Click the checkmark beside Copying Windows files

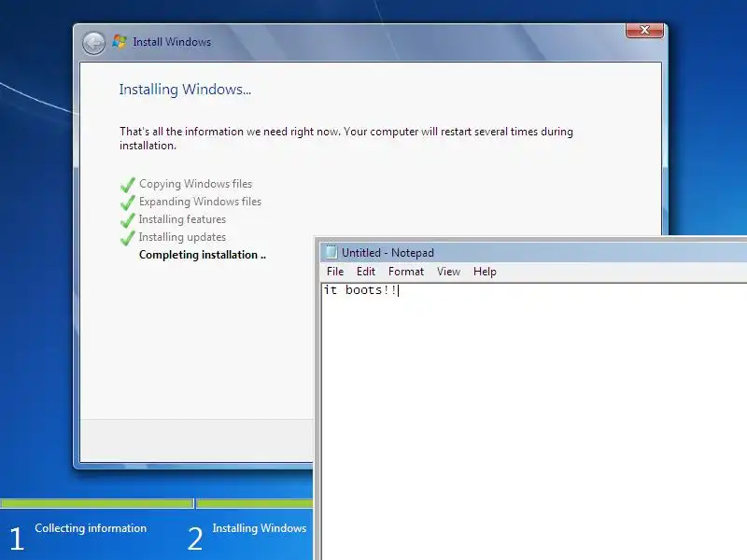click(x=128, y=184)
